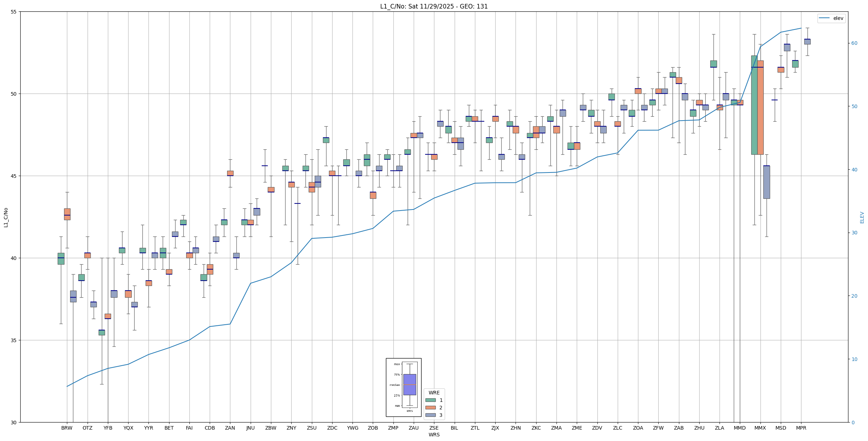Click the box plot explanation inset diagram
Screen dimensions: 868x441
tap(403, 387)
